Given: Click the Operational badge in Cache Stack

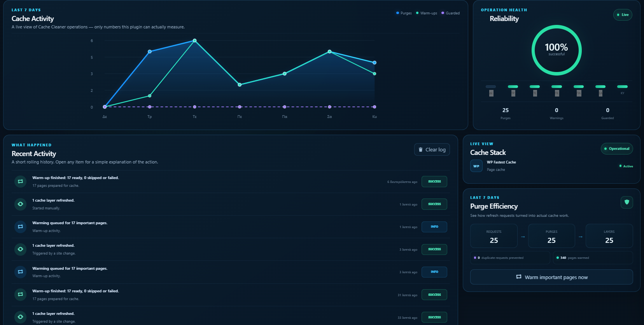Looking at the screenshot, I should click(617, 149).
